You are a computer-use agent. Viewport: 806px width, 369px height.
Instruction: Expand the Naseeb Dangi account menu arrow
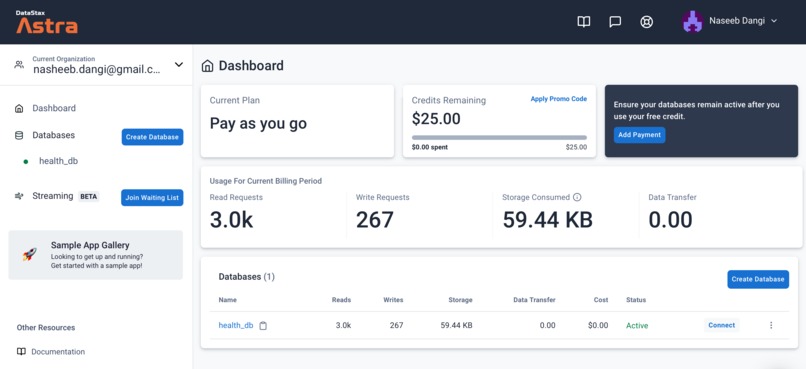pyautogui.click(x=774, y=21)
